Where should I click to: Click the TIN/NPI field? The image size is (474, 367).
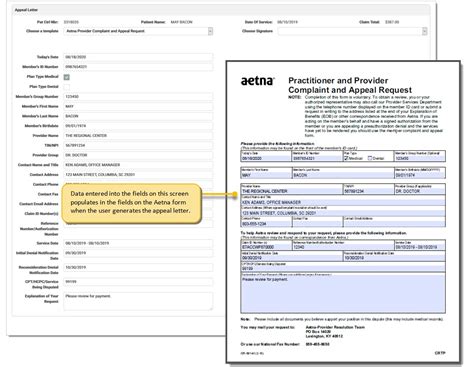[x=138, y=146]
